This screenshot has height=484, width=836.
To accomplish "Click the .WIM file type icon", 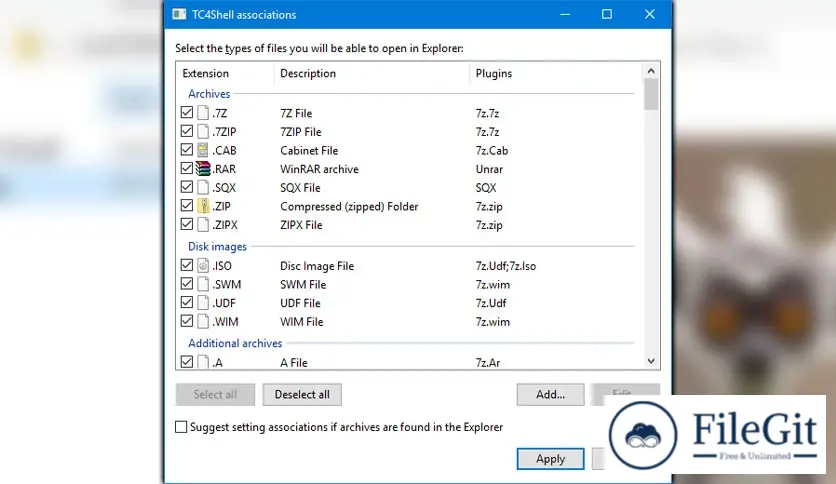I will pyautogui.click(x=203, y=321).
